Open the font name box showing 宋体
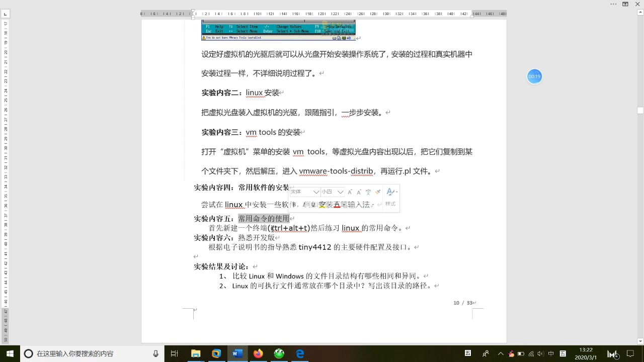This screenshot has width=644, height=362. coord(305,192)
